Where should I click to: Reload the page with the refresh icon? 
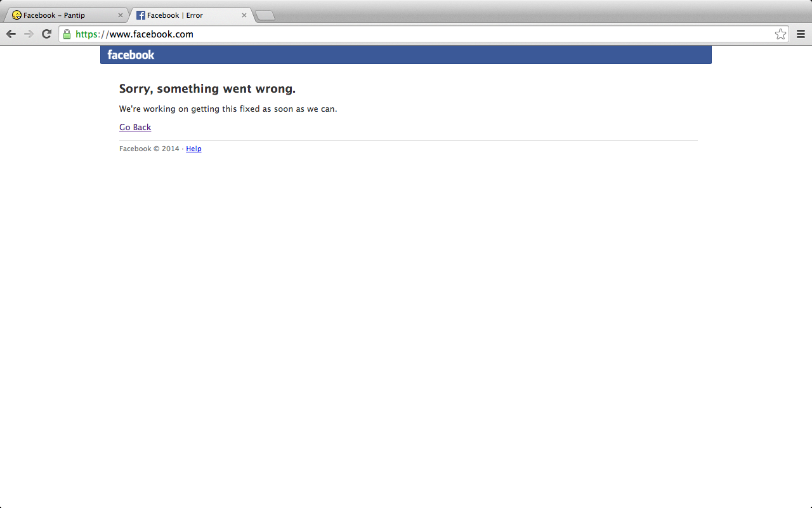[46, 34]
